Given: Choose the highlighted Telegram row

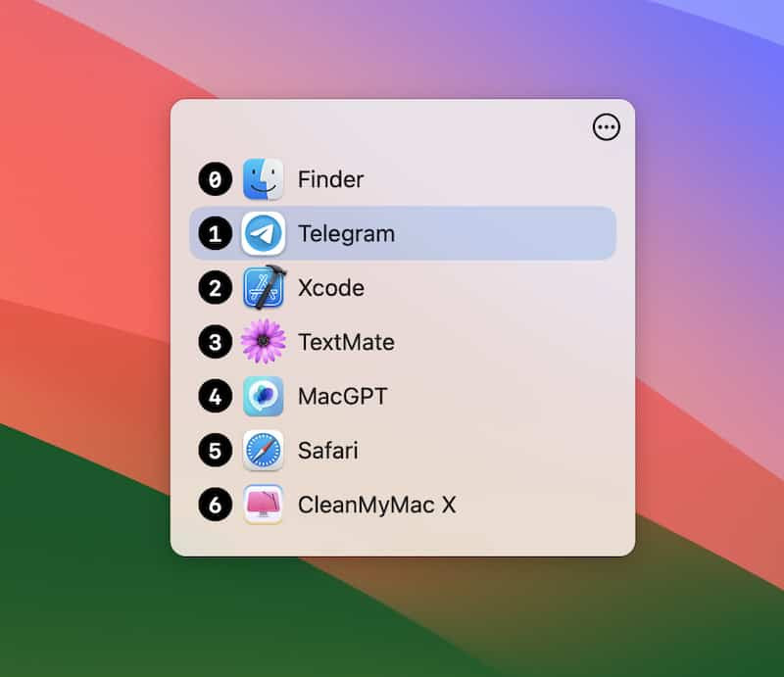Looking at the screenshot, I should click(x=403, y=233).
